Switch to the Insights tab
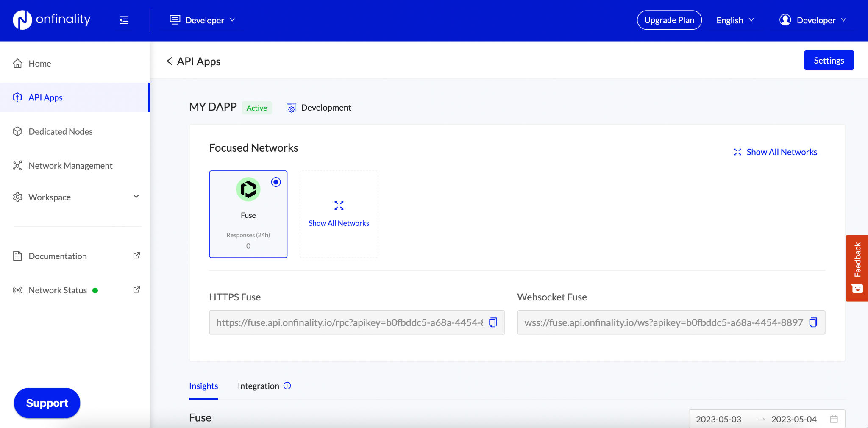The width and height of the screenshot is (868, 428). (x=203, y=386)
